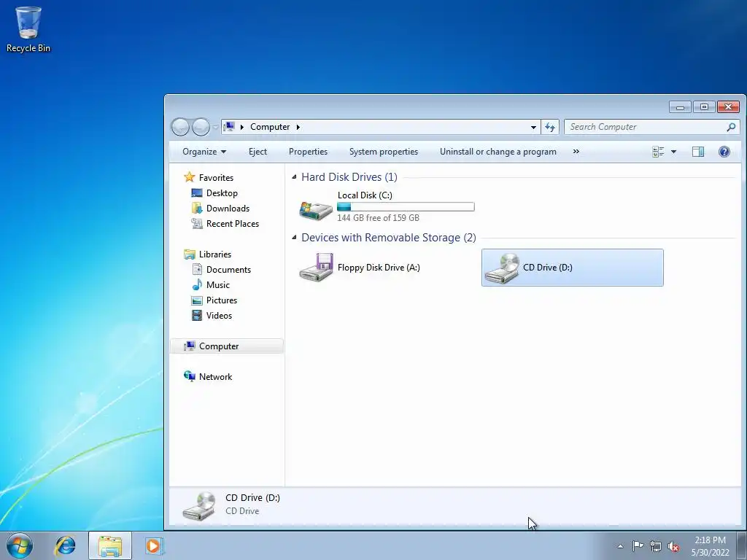Expand the arrow after Computer in address bar
747x560 pixels.
pos(298,127)
